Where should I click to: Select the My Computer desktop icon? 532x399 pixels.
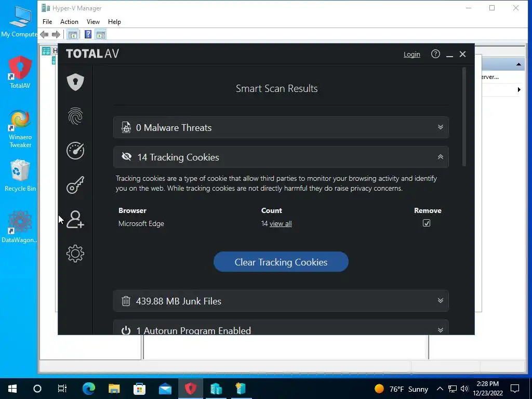(x=19, y=21)
